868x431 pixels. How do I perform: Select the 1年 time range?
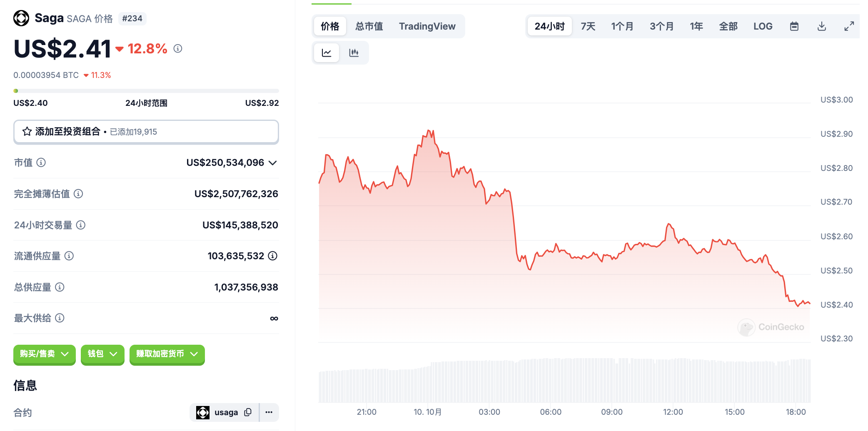click(696, 26)
